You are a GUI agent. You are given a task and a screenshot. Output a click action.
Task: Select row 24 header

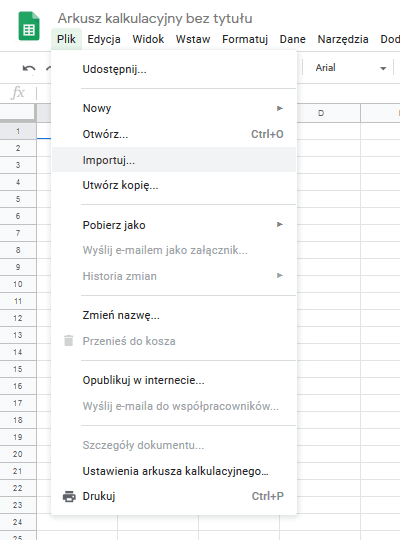[x=18, y=522]
